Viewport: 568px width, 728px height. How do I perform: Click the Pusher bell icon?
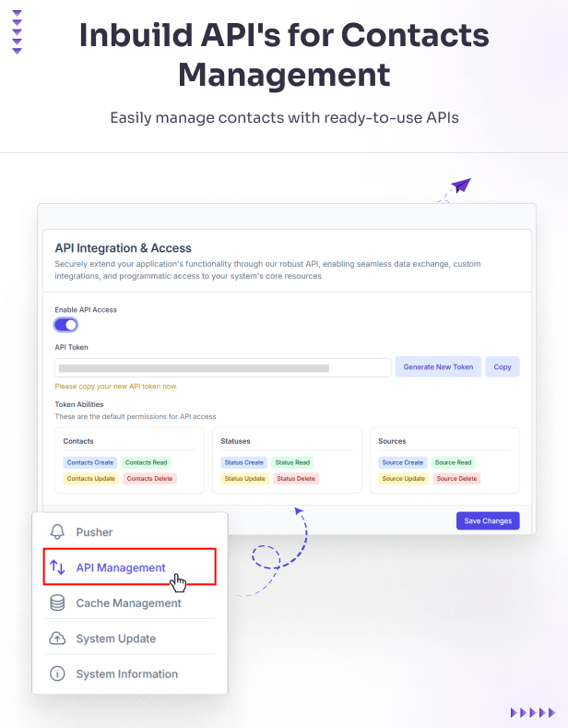(x=57, y=532)
